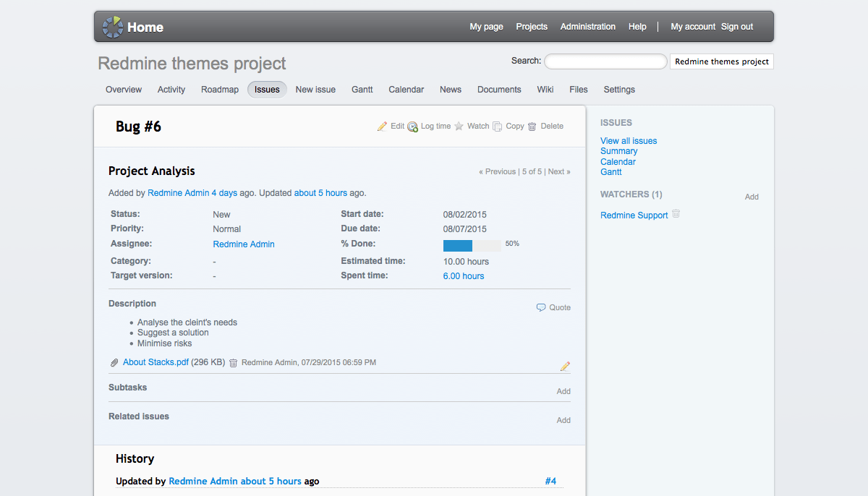Click the Redmine Home logo icon
868x496 pixels.
pyautogui.click(x=112, y=27)
